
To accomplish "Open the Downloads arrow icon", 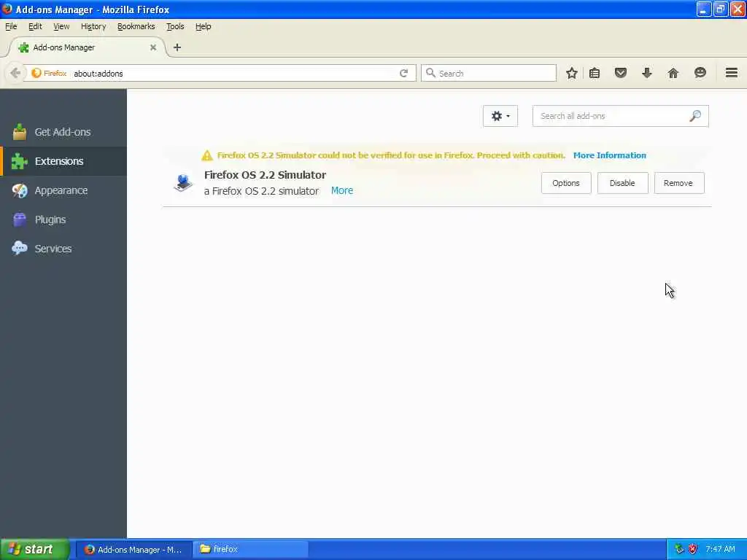I will [x=646, y=73].
